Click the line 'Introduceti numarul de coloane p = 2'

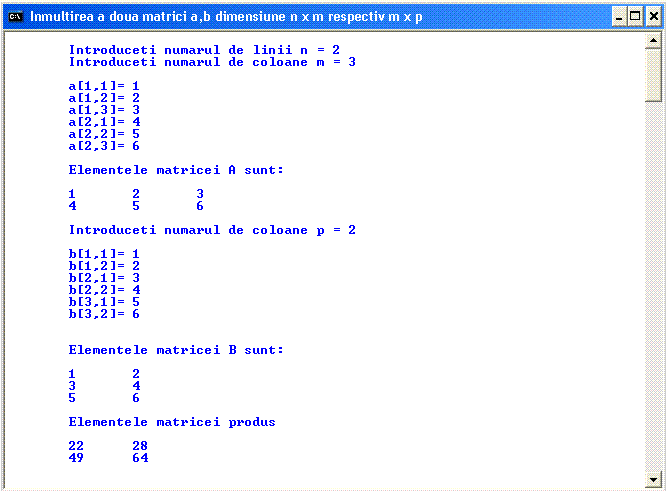coord(212,230)
